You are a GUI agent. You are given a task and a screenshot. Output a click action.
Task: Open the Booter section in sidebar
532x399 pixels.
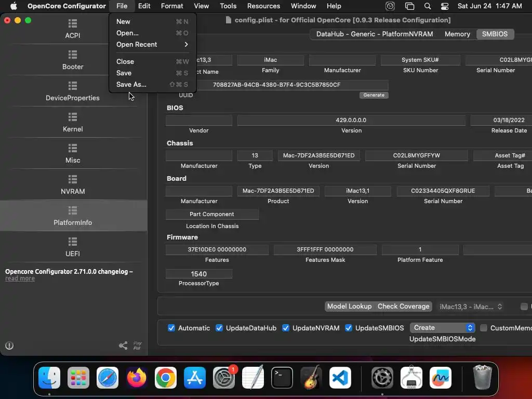click(73, 60)
